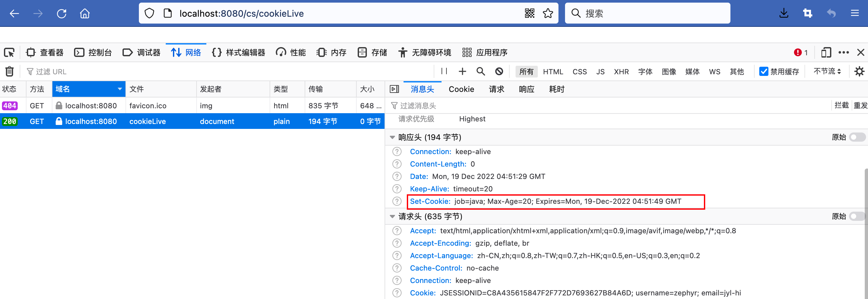This screenshot has height=299, width=868.
Task: Reload the current page
Action: (61, 13)
